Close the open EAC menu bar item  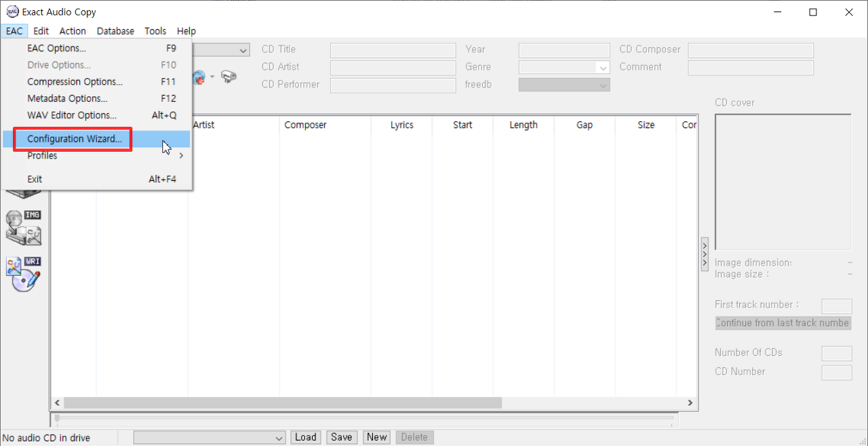pyautogui.click(x=14, y=31)
